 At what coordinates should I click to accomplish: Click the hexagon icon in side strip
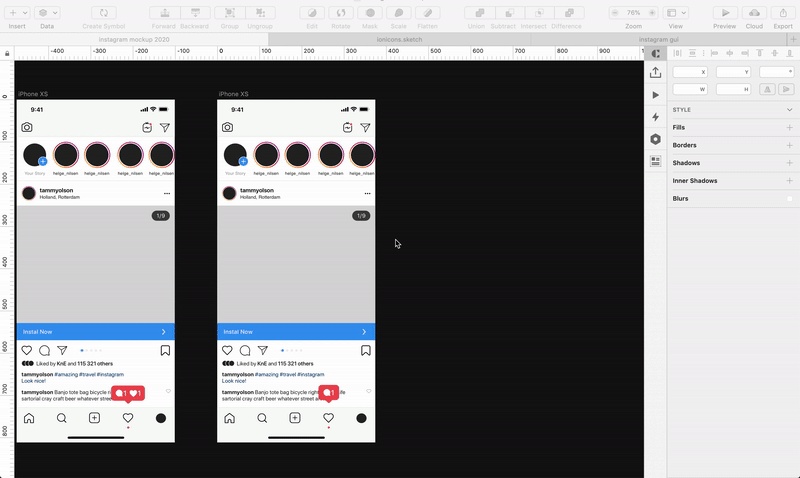(x=655, y=139)
